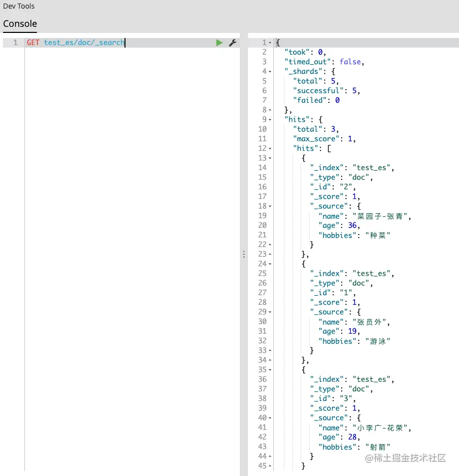Click the fold-end arrow at line 23
The image size is (459, 476).
(270, 254)
